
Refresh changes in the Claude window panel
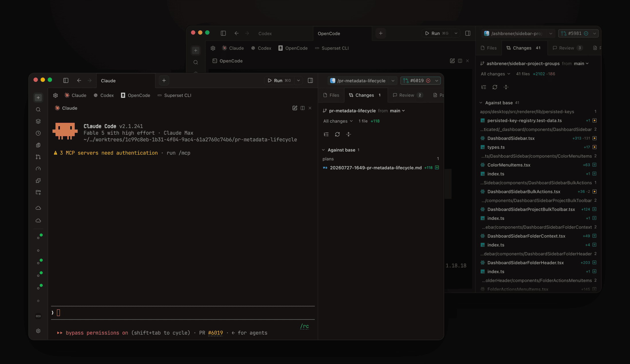(x=337, y=134)
